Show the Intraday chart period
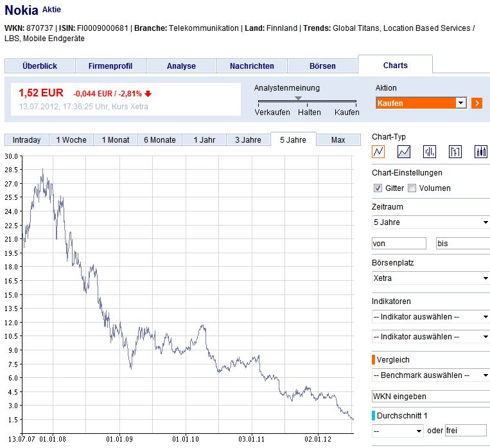490x448 pixels. [26, 140]
